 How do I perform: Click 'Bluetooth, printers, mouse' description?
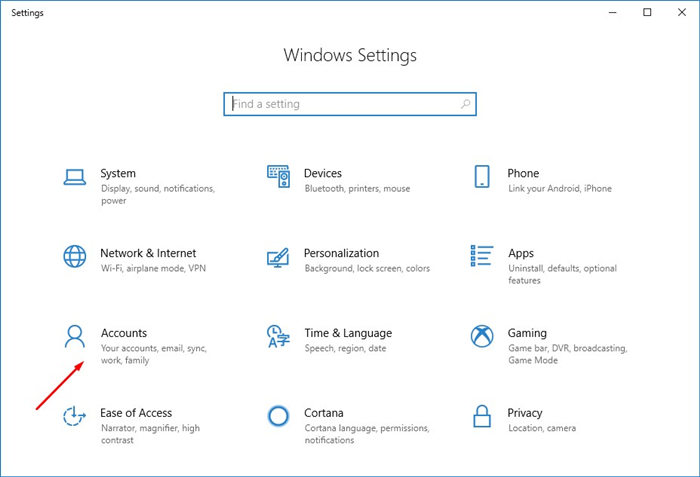click(357, 188)
